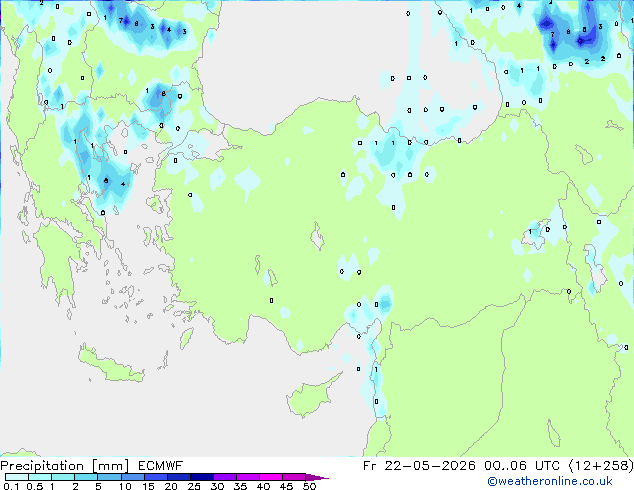Choose the 25–30 mm navy legend swatch
This screenshot has width=634, height=490.
pyautogui.click(x=201, y=477)
